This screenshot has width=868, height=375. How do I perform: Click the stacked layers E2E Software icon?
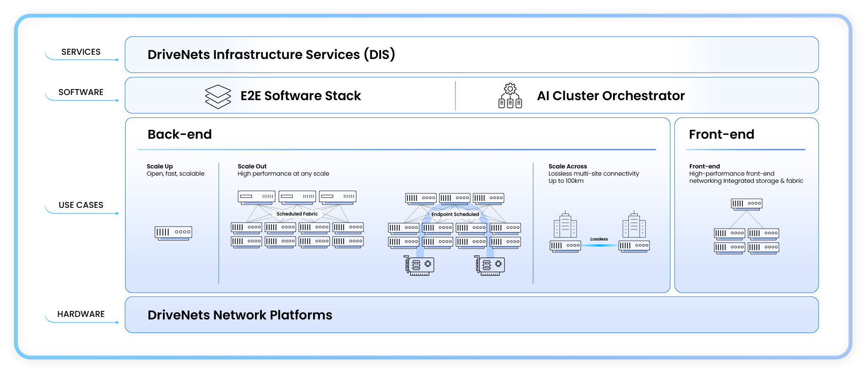pos(218,96)
